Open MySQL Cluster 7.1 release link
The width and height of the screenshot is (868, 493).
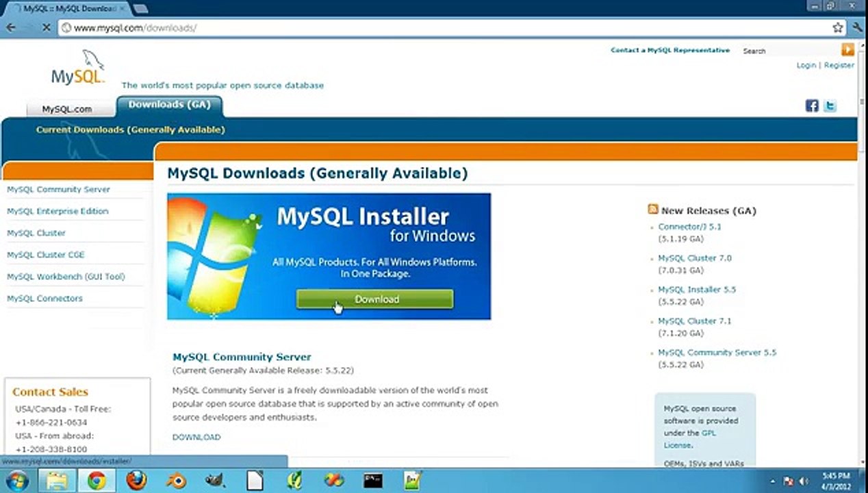coord(695,321)
